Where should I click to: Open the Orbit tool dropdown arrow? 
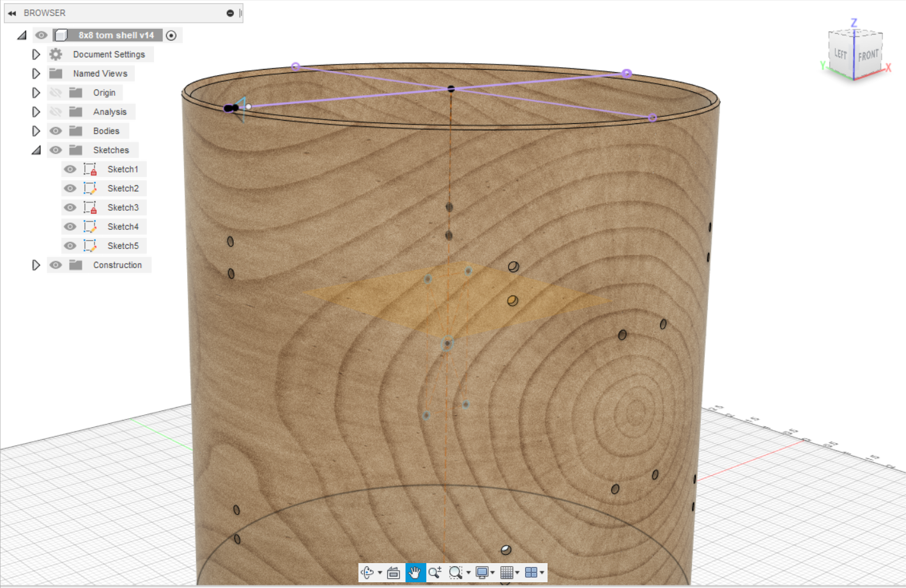point(380,573)
